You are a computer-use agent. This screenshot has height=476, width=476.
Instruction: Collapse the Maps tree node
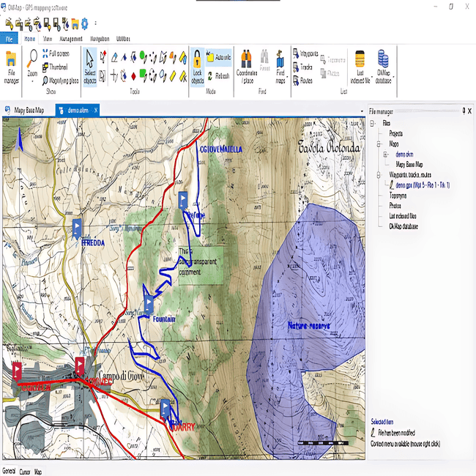(x=379, y=144)
